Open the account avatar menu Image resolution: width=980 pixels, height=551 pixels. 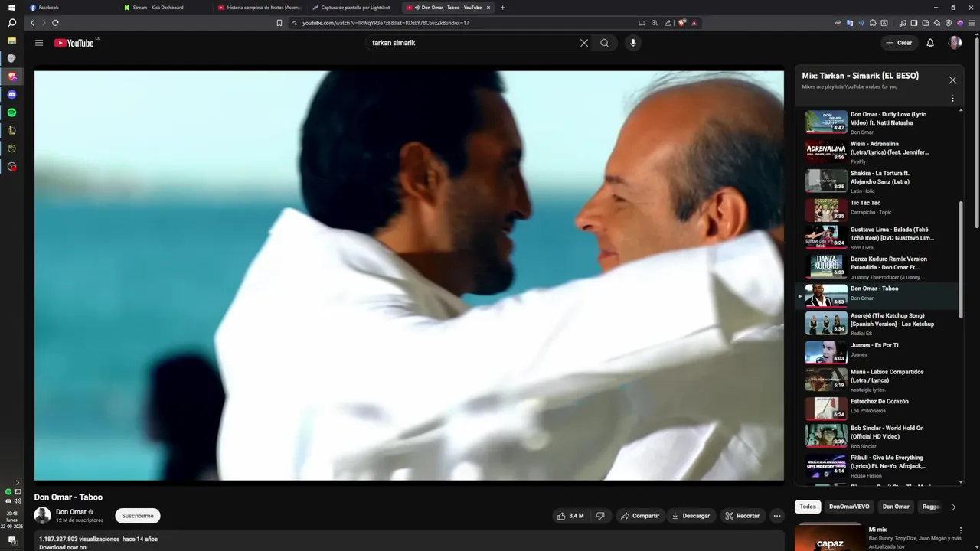(x=955, y=43)
